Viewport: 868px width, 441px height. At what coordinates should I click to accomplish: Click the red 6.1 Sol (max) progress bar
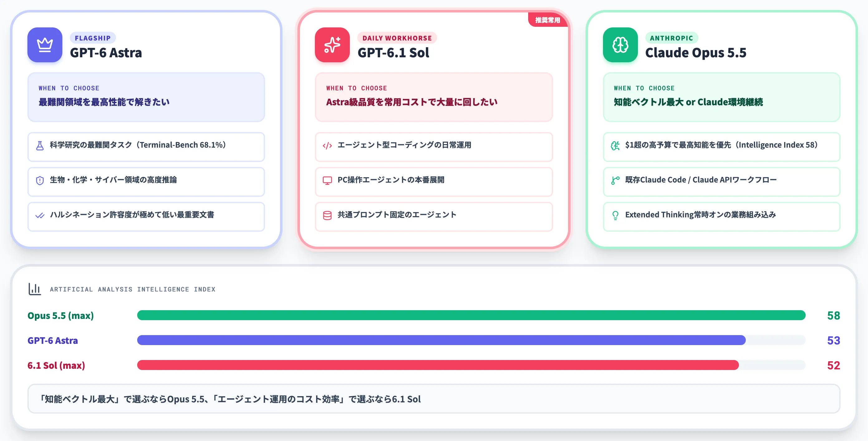point(438,365)
